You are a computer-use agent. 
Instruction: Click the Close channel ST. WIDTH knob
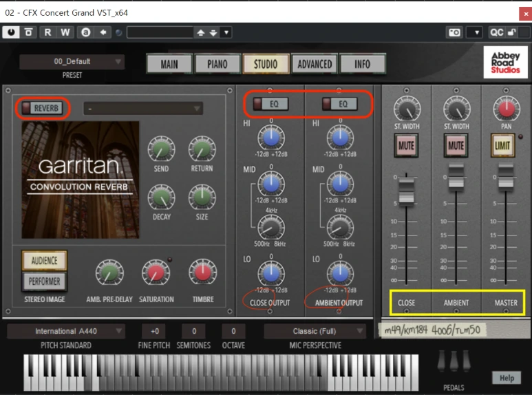click(x=407, y=109)
